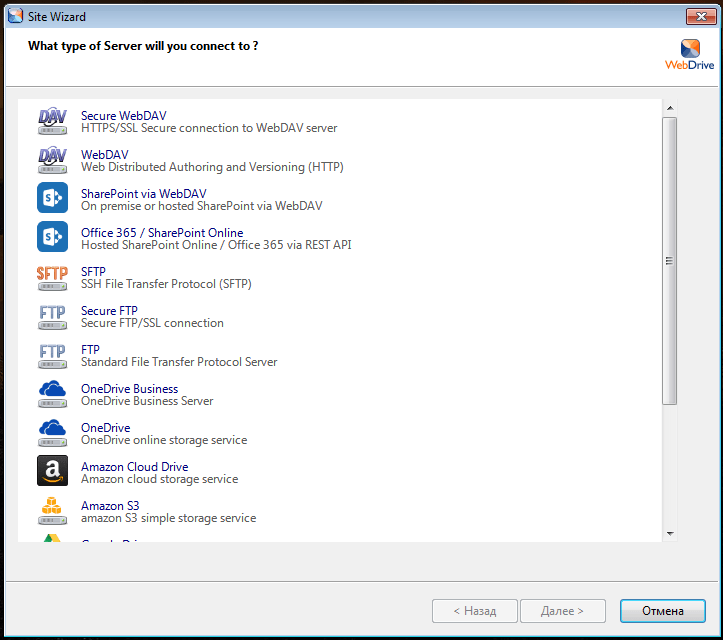Click the 'Отмена' cancel button
The height and width of the screenshot is (640, 723).
coord(663,611)
